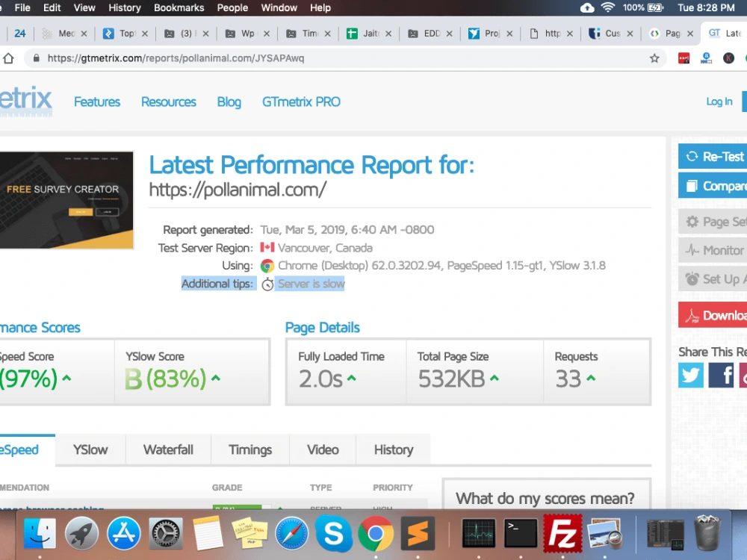Switch to the Jait browser tab
Image resolution: width=747 pixels, height=560 pixels.
point(370,34)
